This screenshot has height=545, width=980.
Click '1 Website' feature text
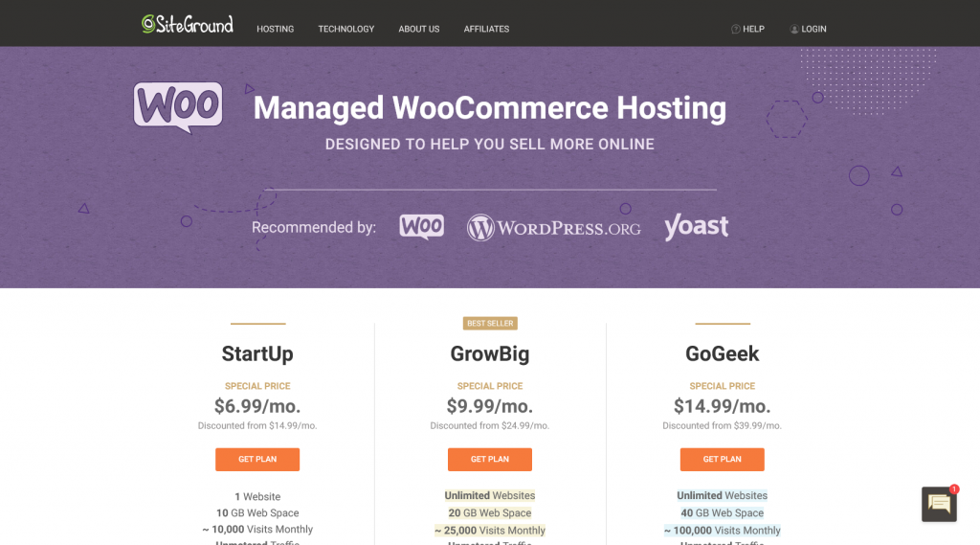[x=257, y=497]
